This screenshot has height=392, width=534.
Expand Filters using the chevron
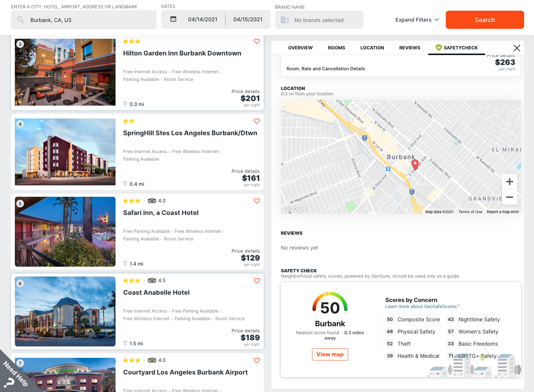click(x=436, y=20)
